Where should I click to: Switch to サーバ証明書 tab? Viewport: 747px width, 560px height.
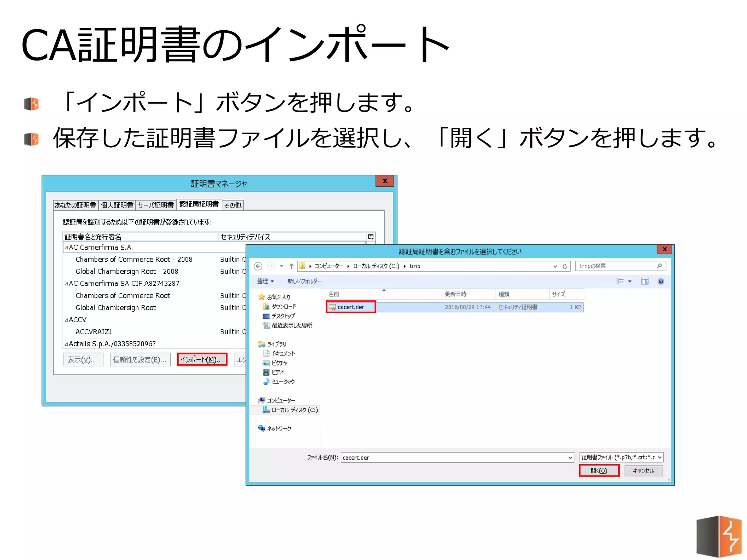pyautogui.click(x=156, y=205)
